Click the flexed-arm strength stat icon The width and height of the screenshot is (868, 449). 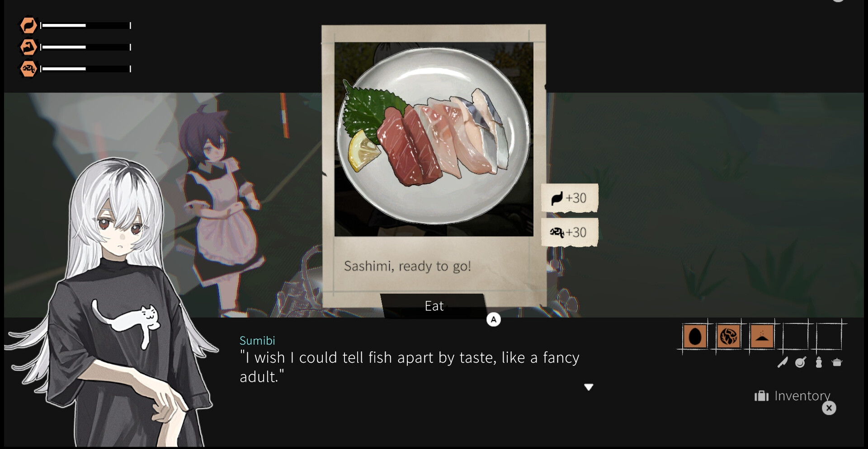coord(28,47)
